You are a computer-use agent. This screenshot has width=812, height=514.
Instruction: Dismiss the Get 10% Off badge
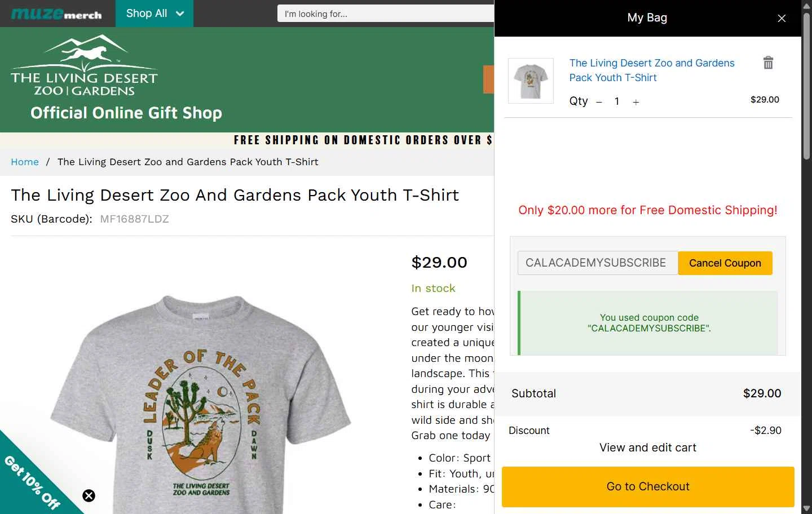89,495
